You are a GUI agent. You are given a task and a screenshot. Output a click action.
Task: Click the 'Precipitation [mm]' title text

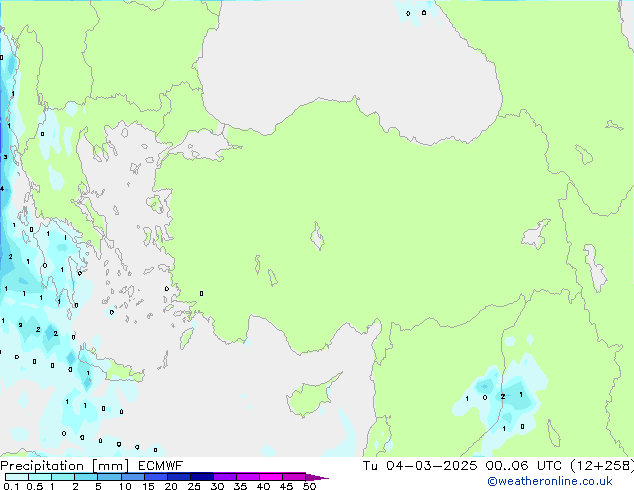point(64,466)
